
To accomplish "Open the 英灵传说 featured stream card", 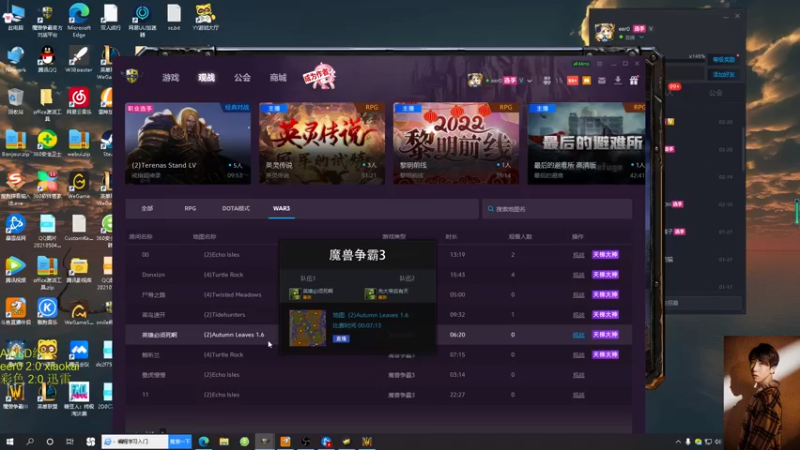I will tap(322, 143).
